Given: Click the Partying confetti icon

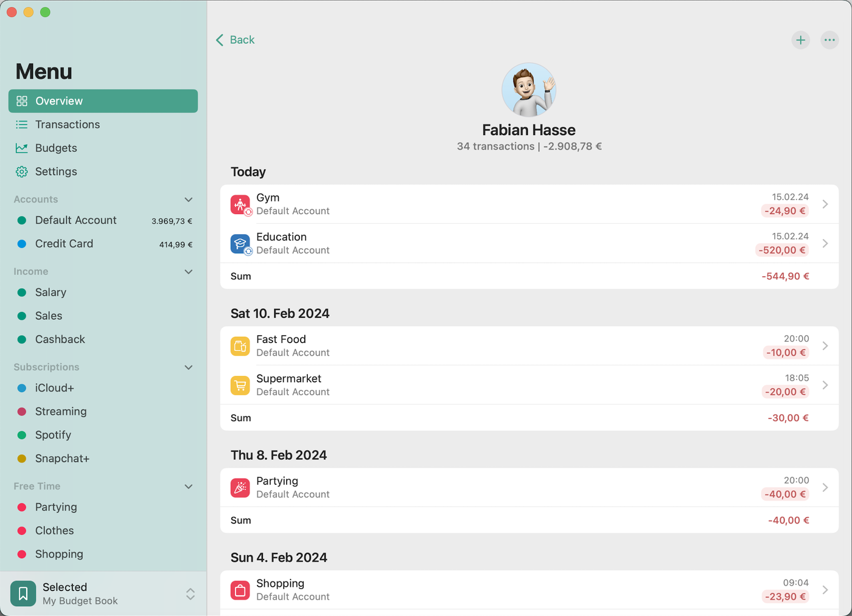Looking at the screenshot, I should coord(240,488).
